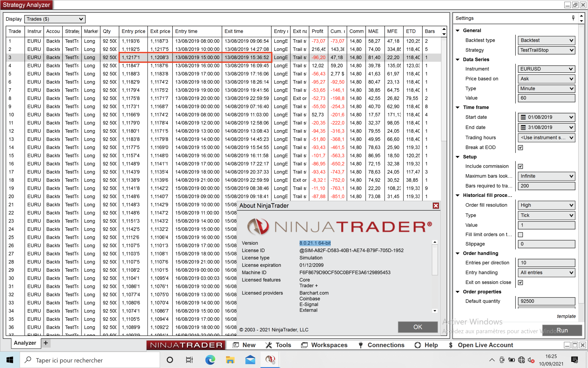Image resolution: width=588 pixels, height=368 pixels.
Task: Collapse the Data Series section
Action: [458, 59]
